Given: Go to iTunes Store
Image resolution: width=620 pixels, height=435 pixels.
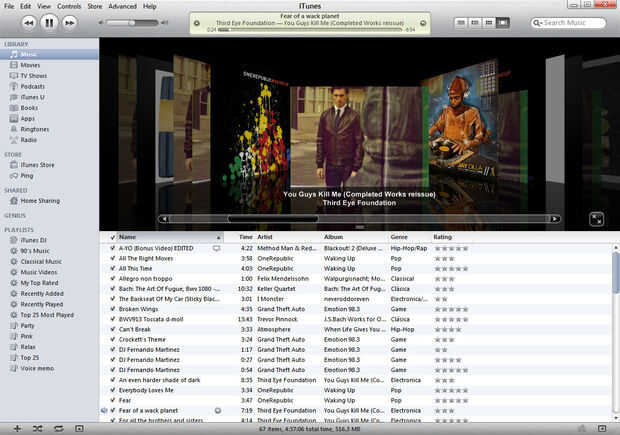Looking at the screenshot, I should (37, 165).
